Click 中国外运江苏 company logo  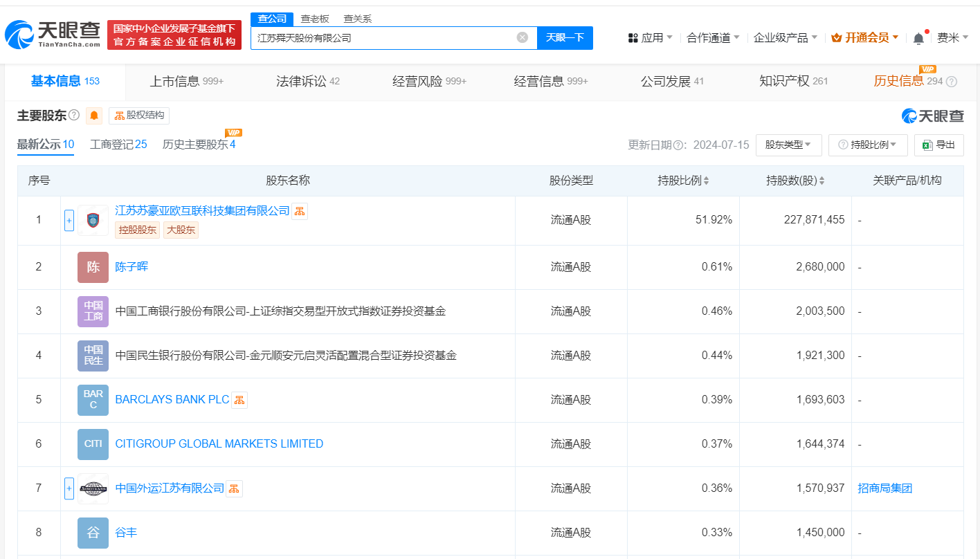(93, 488)
